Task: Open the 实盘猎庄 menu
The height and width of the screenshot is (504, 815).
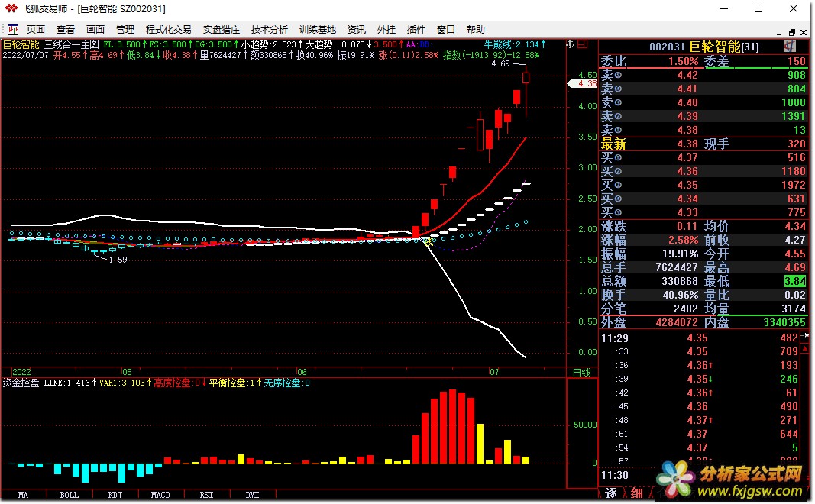Action: [222, 30]
